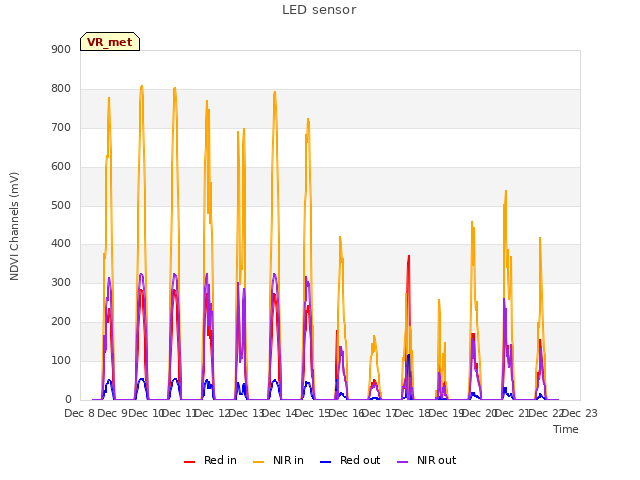Click the 400 y-axis tick label
Screen dimensions: 640x480
[61, 244]
